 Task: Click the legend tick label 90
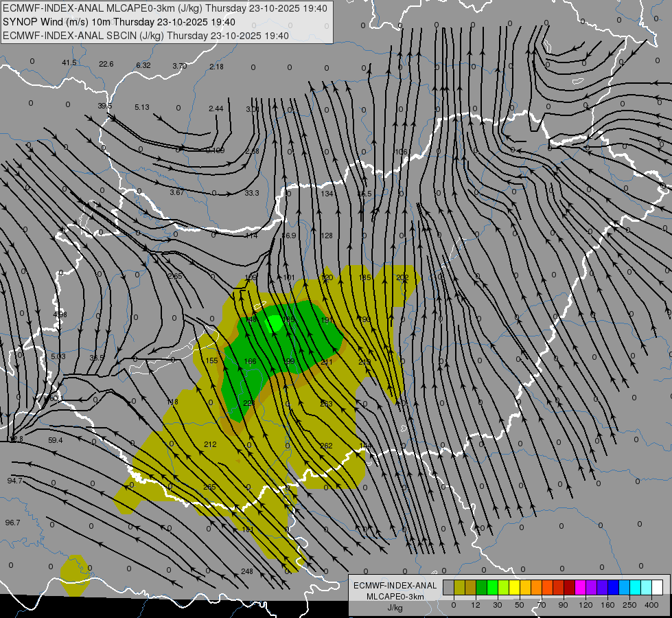pyautogui.click(x=563, y=605)
